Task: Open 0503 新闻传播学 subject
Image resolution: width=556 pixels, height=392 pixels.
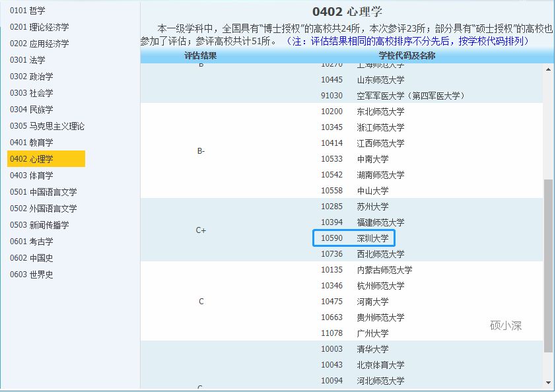Action: [x=40, y=225]
